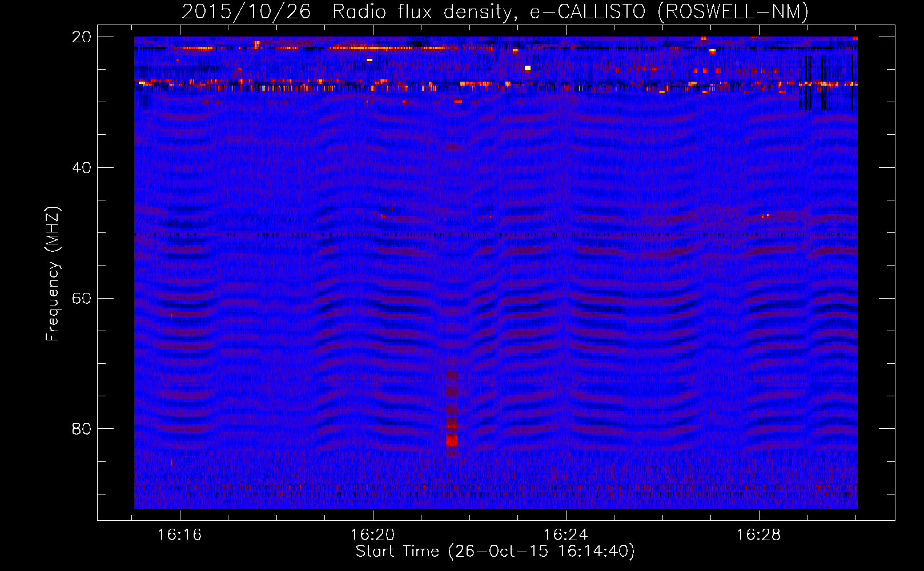This screenshot has width=924, height=571.
Task: Click the 80 frequency axis label
Action: [81, 429]
